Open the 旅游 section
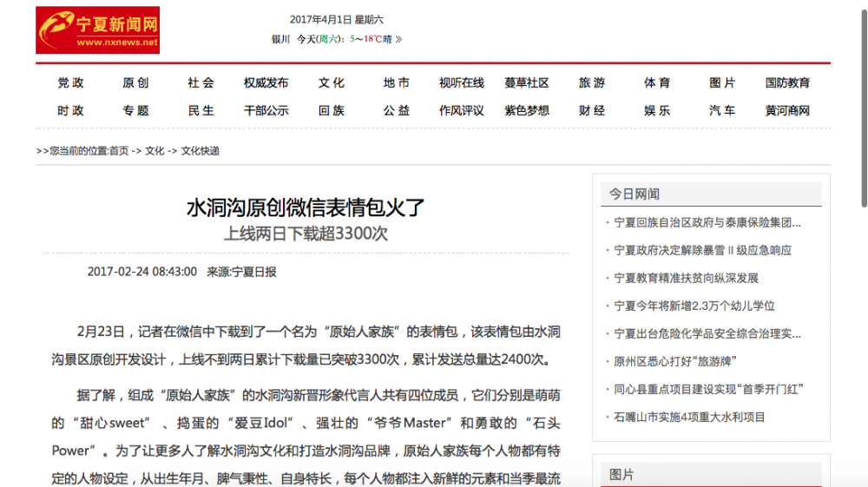 [592, 83]
